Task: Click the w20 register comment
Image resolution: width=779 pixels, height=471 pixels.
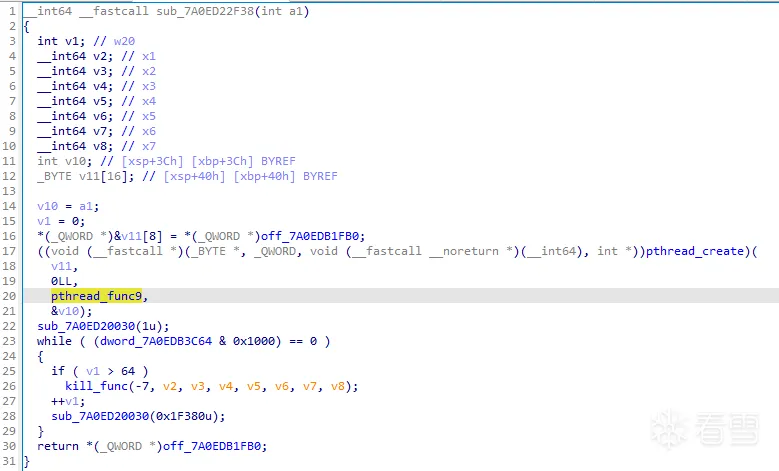Action: tap(124, 41)
